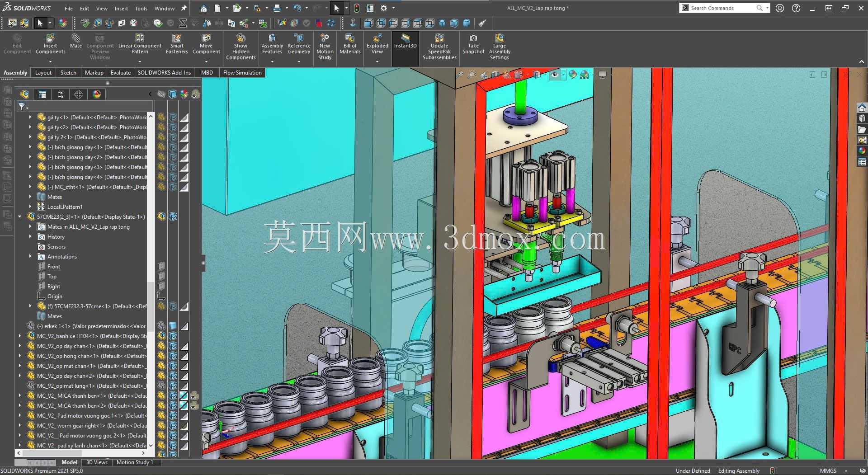Image resolution: width=868 pixels, height=475 pixels.
Task: Expand MC_V2_banh xe H104<1> node
Action: point(20,336)
